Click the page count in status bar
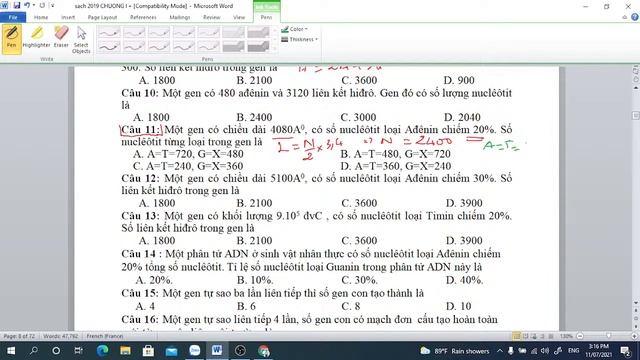640x360 pixels. [19, 336]
